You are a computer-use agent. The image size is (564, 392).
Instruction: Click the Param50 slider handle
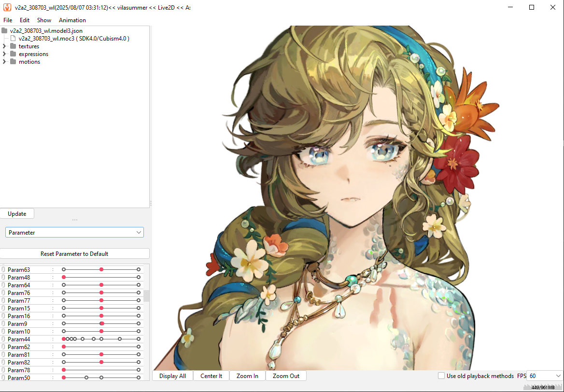(x=64, y=378)
